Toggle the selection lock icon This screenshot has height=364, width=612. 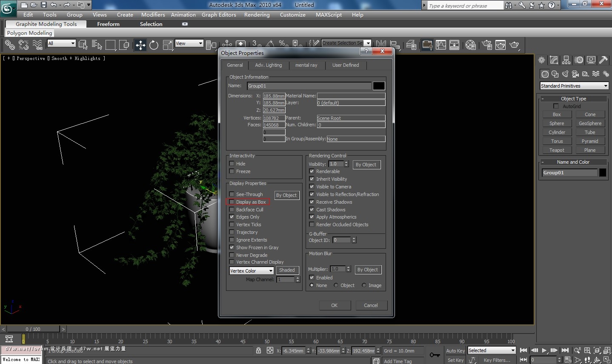pos(258,350)
